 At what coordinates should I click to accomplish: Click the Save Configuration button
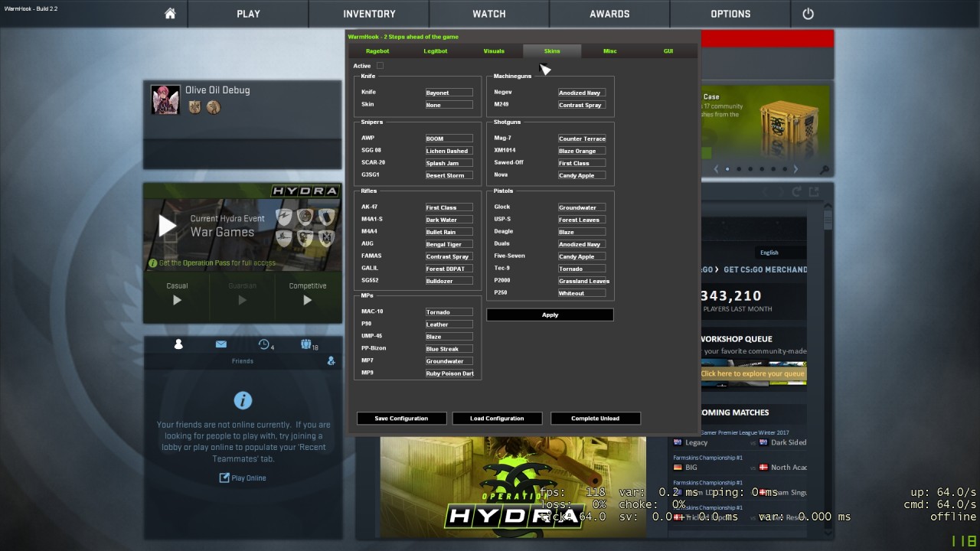401,419
